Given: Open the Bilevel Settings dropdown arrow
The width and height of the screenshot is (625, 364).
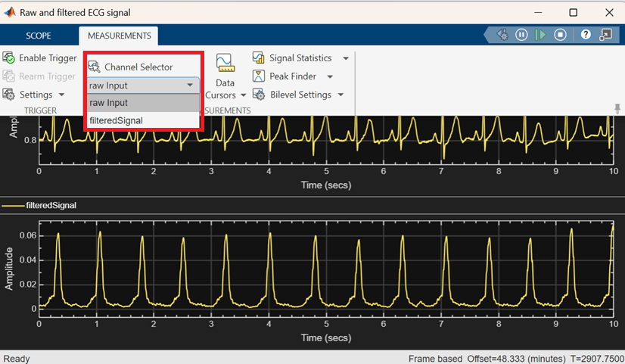Looking at the screenshot, I should (x=340, y=95).
